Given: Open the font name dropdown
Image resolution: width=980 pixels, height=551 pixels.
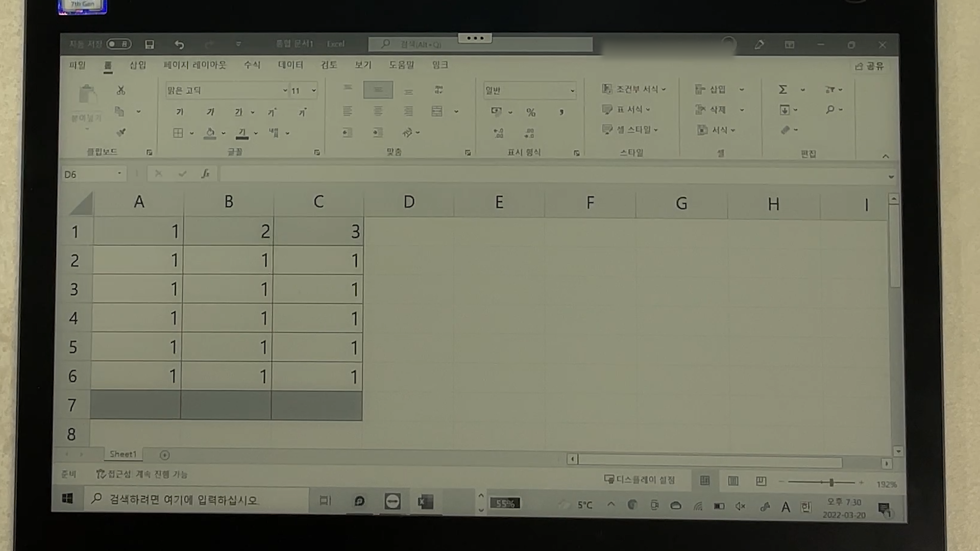Looking at the screenshot, I should [x=285, y=91].
